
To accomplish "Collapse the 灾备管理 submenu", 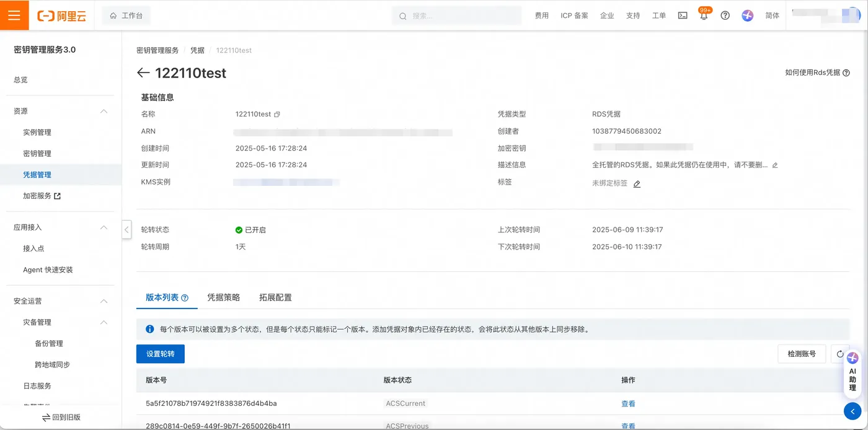I will tap(104, 322).
